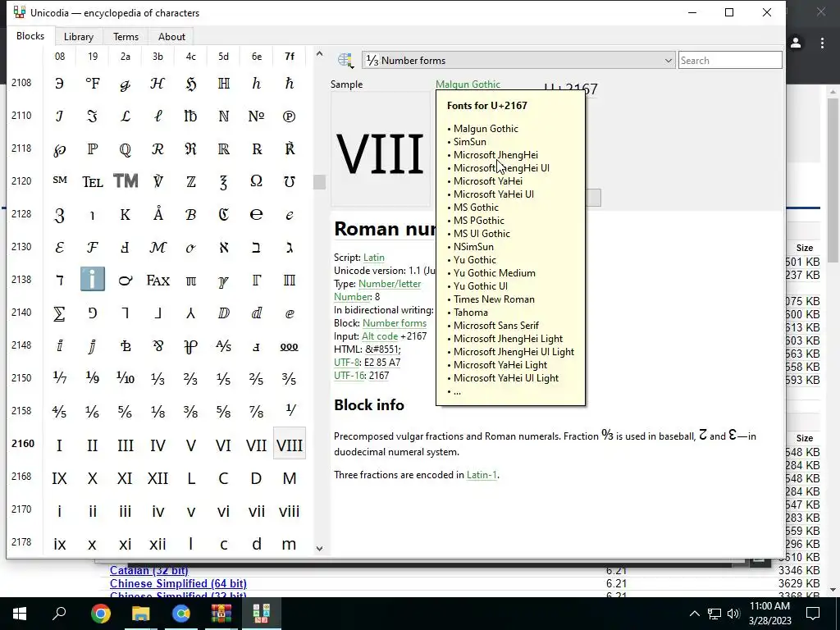840x630 pixels.
Task: Switch to the Terms tab
Action: pyautogui.click(x=126, y=36)
